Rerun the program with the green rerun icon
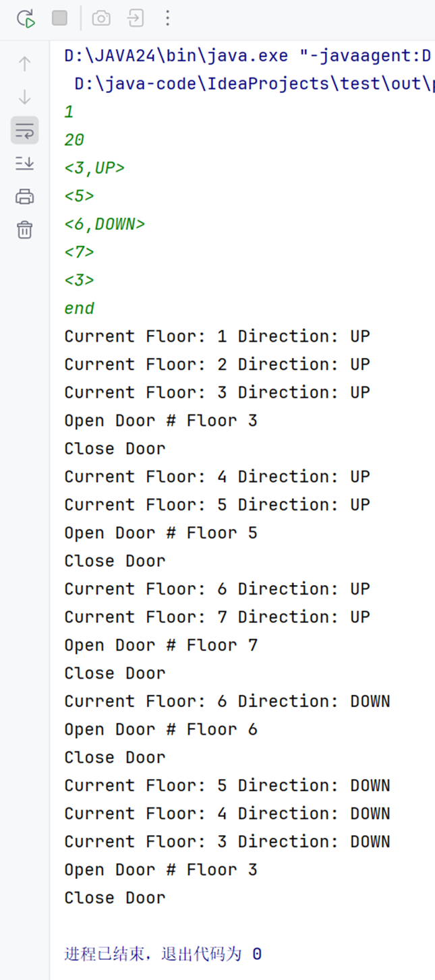The image size is (435, 980). [x=26, y=18]
